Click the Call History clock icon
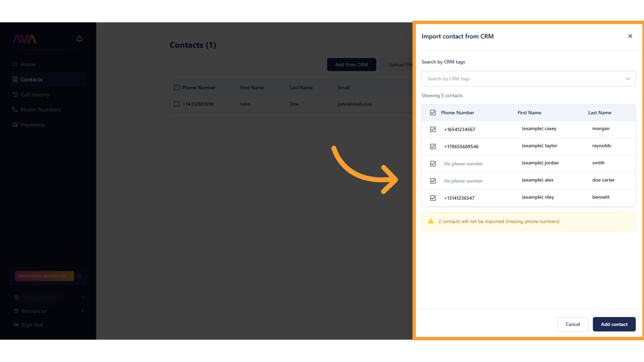This screenshot has width=644, height=362. pyautogui.click(x=15, y=95)
